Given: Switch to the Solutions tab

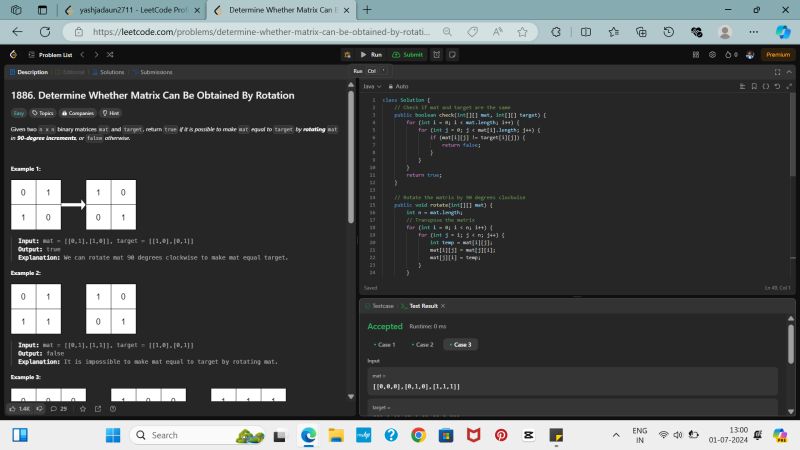Looking at the screenshot, I should point(111,72).
